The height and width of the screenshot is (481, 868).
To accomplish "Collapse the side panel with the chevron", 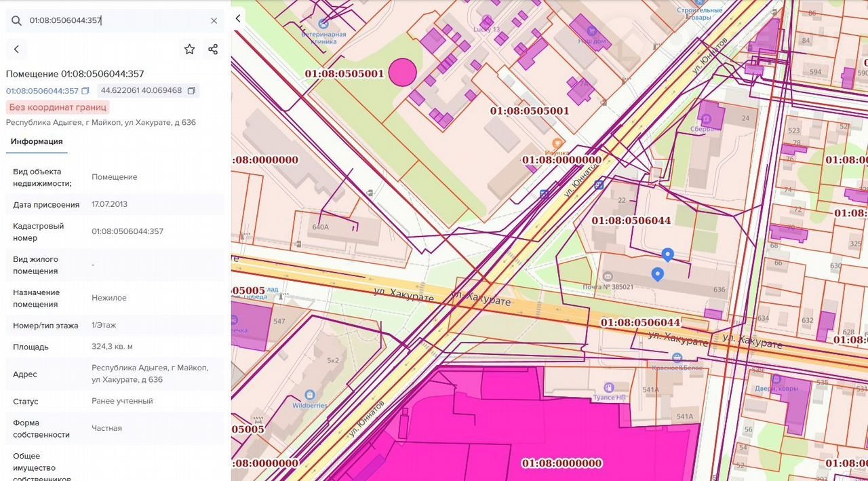I will (238, 19).
